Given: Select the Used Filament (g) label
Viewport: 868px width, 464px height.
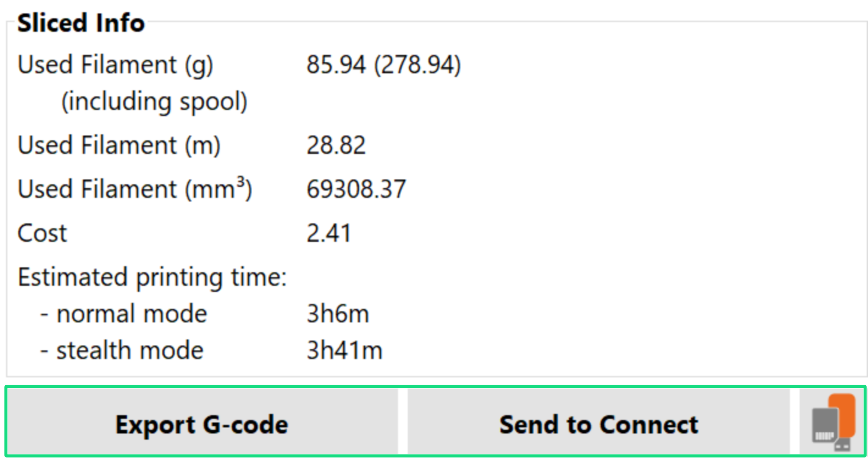Looking at the screenshot, I should (x=115, y=64).
